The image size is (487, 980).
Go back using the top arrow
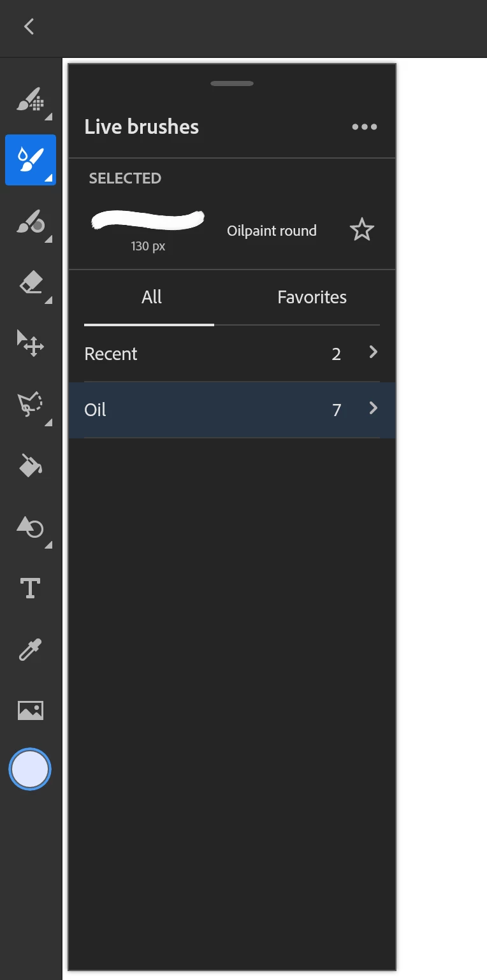pos(29,26)
